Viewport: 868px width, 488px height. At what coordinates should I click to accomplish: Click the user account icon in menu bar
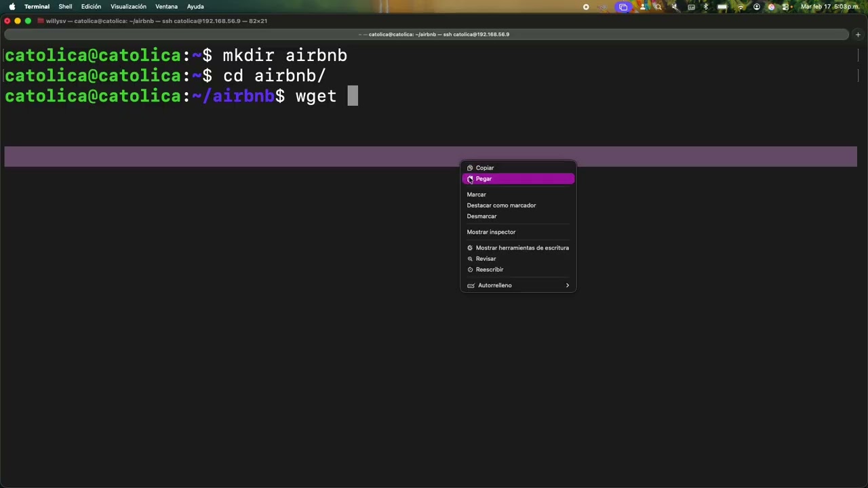pos(757,7)
